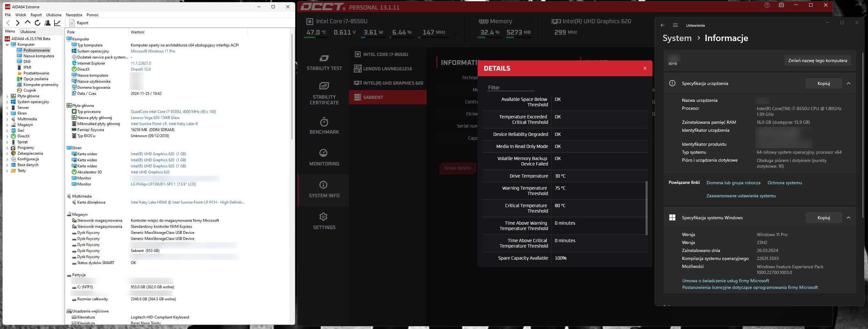This screenshot has width=868, height=329.
Task: Open DirectX 12.0 link in AIDA64
Action: (x=140, y=69)
